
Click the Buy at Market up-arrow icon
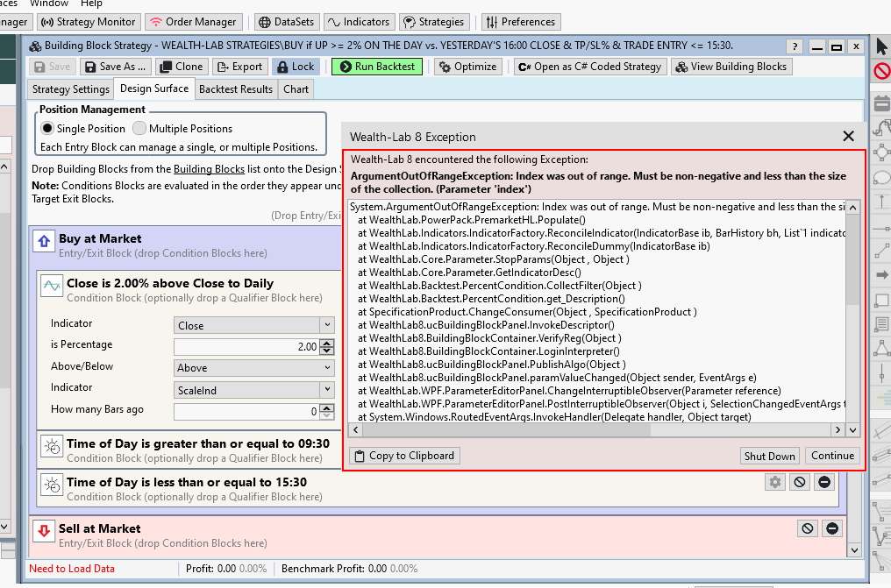(x=44, y=241)
